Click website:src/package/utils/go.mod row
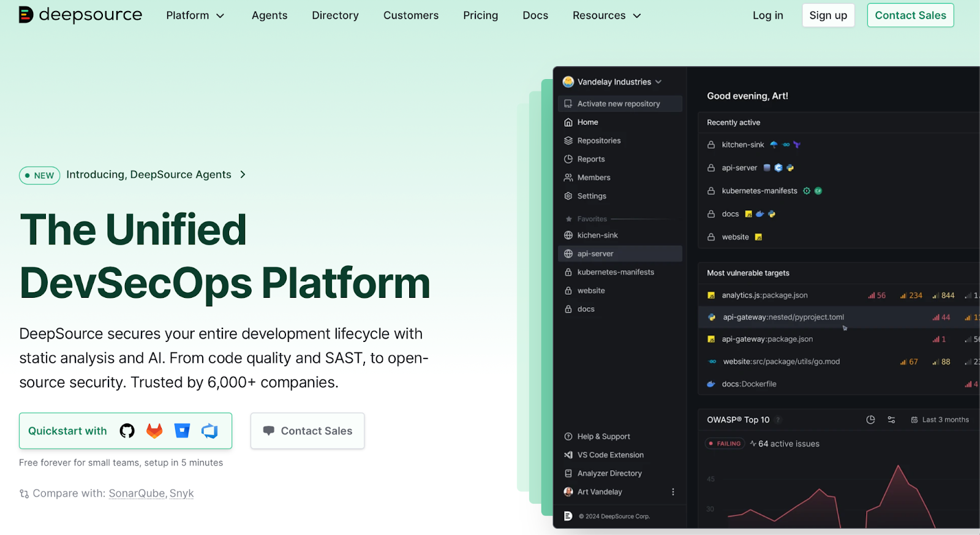 [x=839, y=362]
